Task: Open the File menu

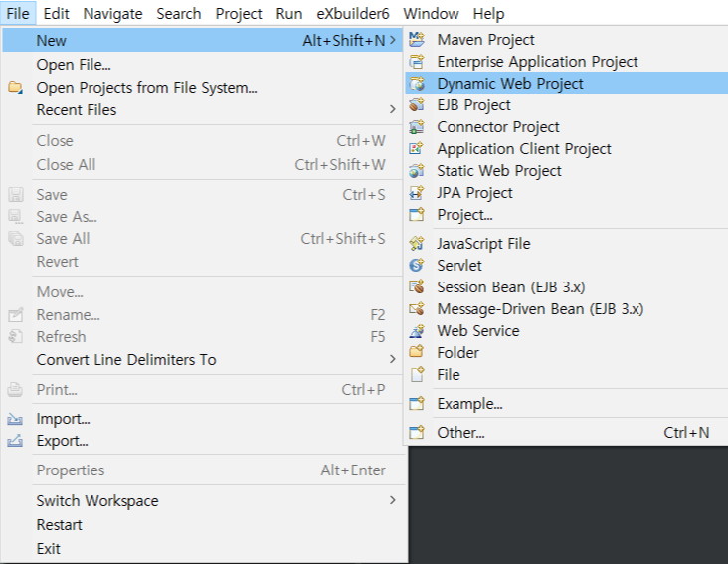Action: coord(18,14)
